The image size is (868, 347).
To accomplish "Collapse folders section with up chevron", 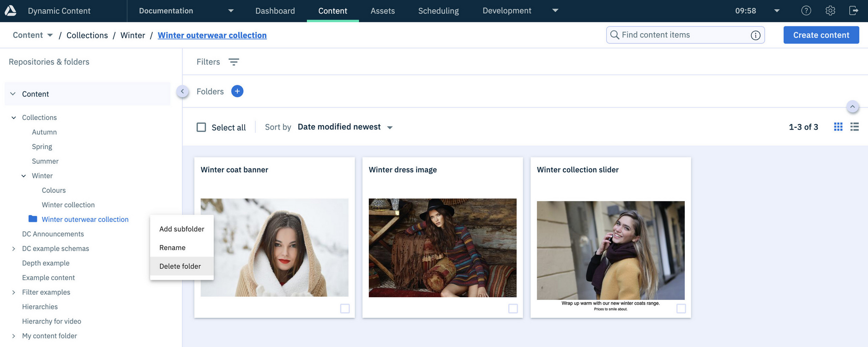I will [852, 107].
